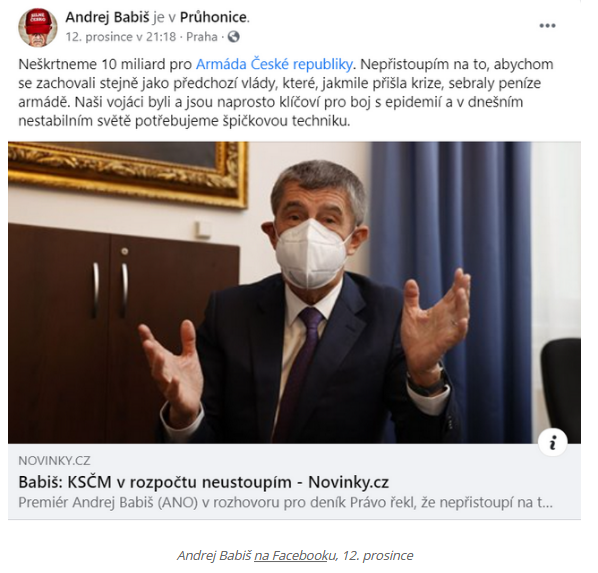Click the round info icon on the photo
The height and width of the screenshot is (573, 598).
(x=552, y=443)
